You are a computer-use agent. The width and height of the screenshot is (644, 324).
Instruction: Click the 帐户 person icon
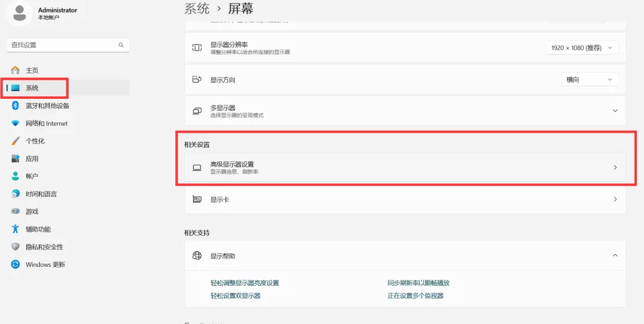click(x=15, y=176)
